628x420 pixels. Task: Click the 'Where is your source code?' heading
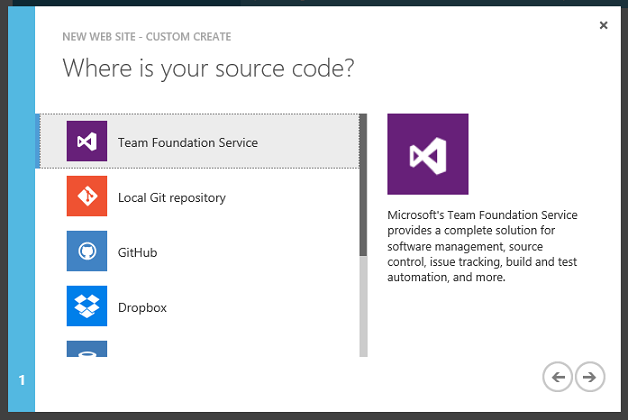(x=208, y=68)
